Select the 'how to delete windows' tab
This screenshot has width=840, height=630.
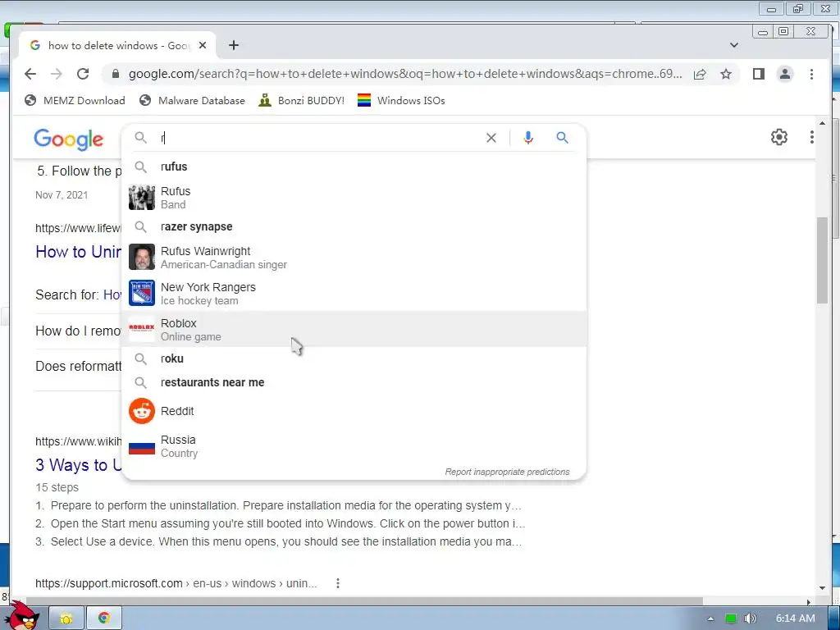[x=116, y=46]
